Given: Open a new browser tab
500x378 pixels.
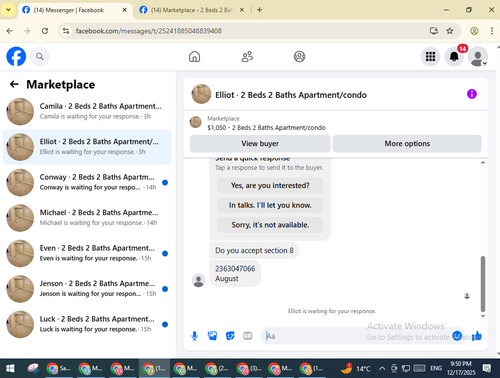Looking at the screenshot, I should (x=259, y=10).
